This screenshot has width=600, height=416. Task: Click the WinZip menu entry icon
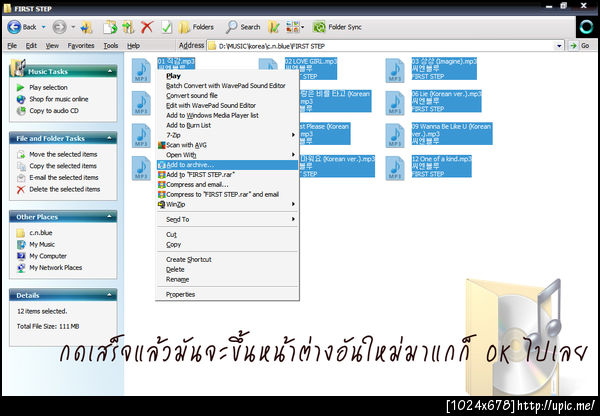pyautogui.click(x=162, y=204)
